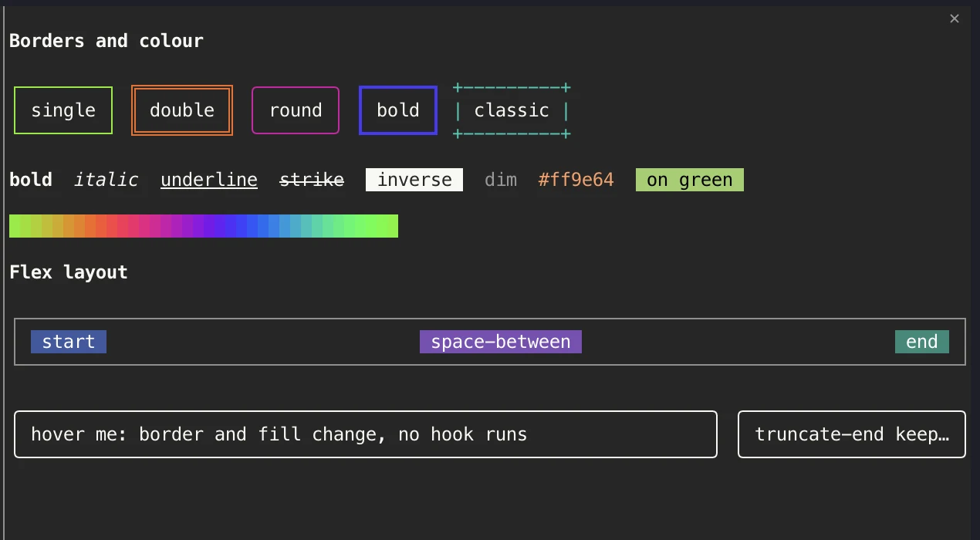Click the 'hover me' bordered box
Viewport: 980px width, 540px height.
point(366,434)
